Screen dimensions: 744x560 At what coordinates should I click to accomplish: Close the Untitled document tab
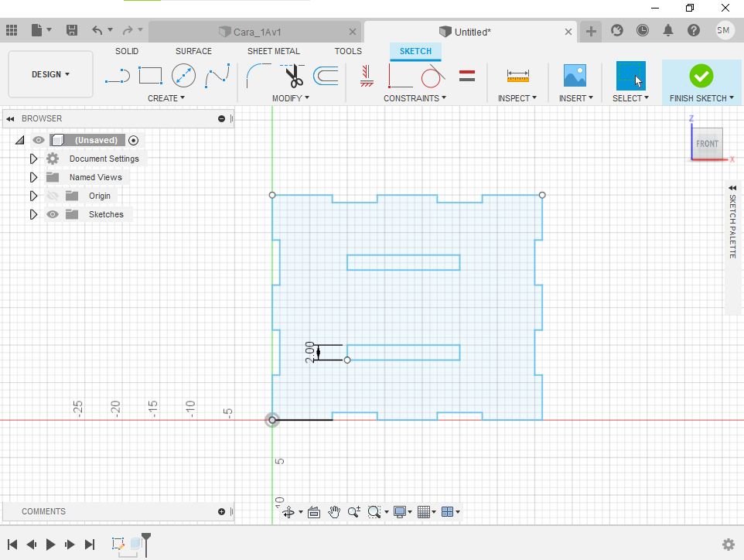pos(568,32)
